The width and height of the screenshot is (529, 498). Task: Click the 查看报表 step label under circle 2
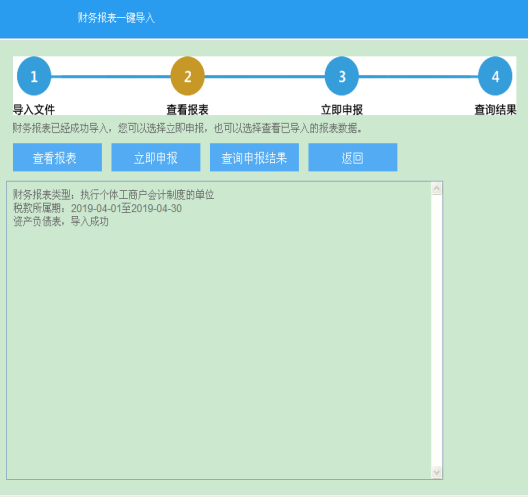(x=188, y=110)
